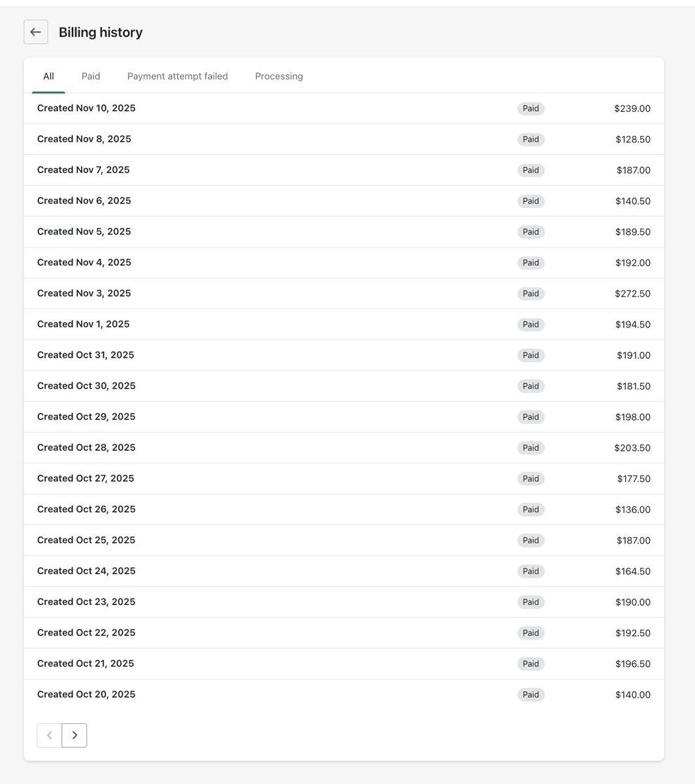
Task: Open bill Created Nov 3, 2025
Action: point(344,293)
